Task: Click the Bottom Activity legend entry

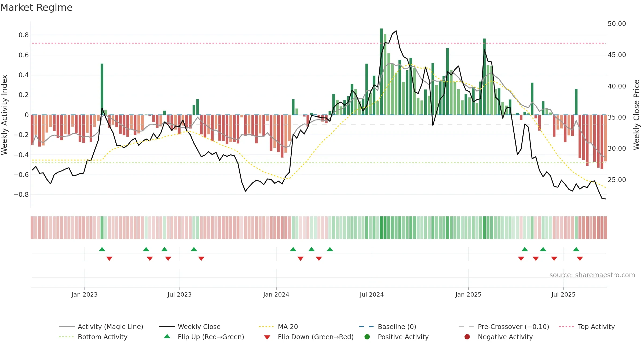Action: pos(93,337)
